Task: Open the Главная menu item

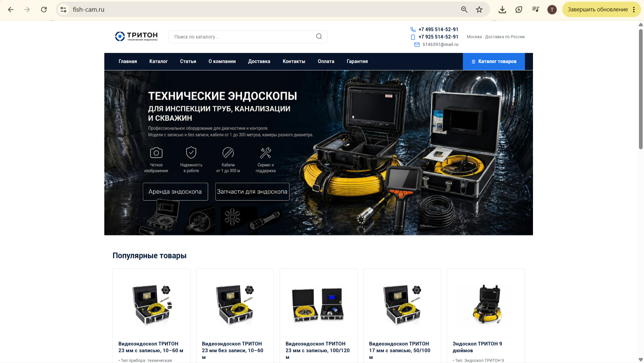Action: coord(128,61)
